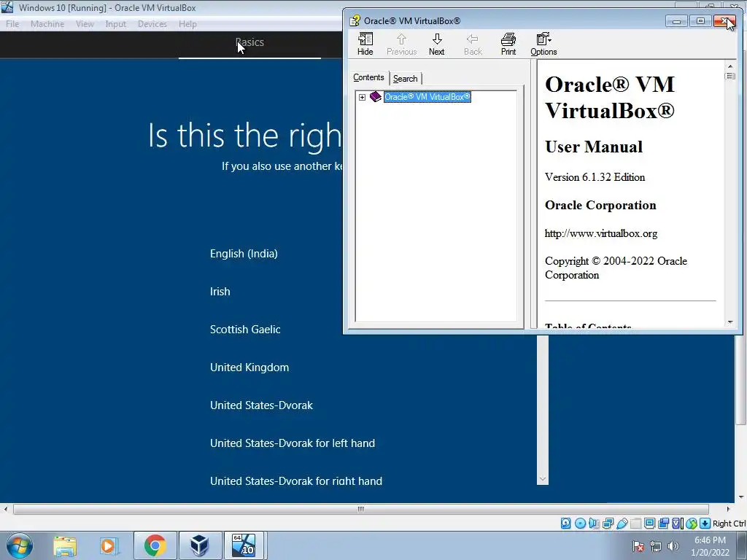Open the Devices menu
747x560 pixels.
click(x=152, y=24)
